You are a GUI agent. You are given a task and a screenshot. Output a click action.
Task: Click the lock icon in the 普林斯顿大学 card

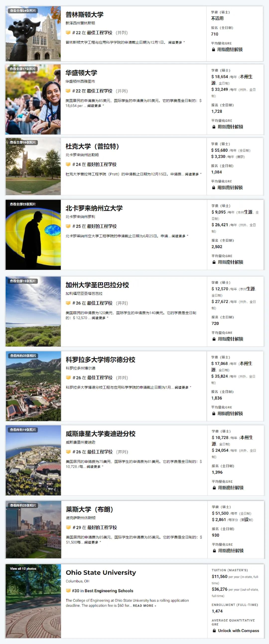click(x=213, y=50)
